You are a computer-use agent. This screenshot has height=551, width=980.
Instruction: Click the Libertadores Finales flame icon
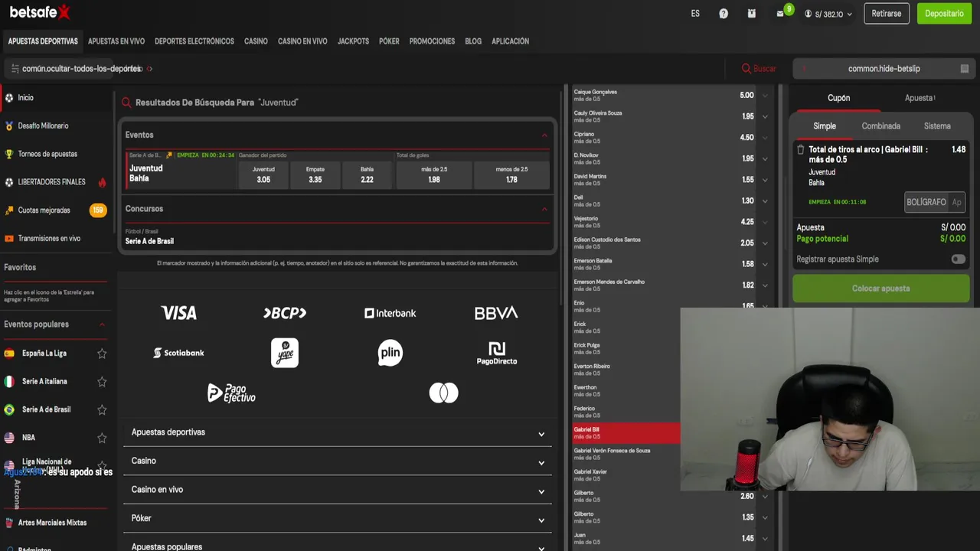pos(102,182)
